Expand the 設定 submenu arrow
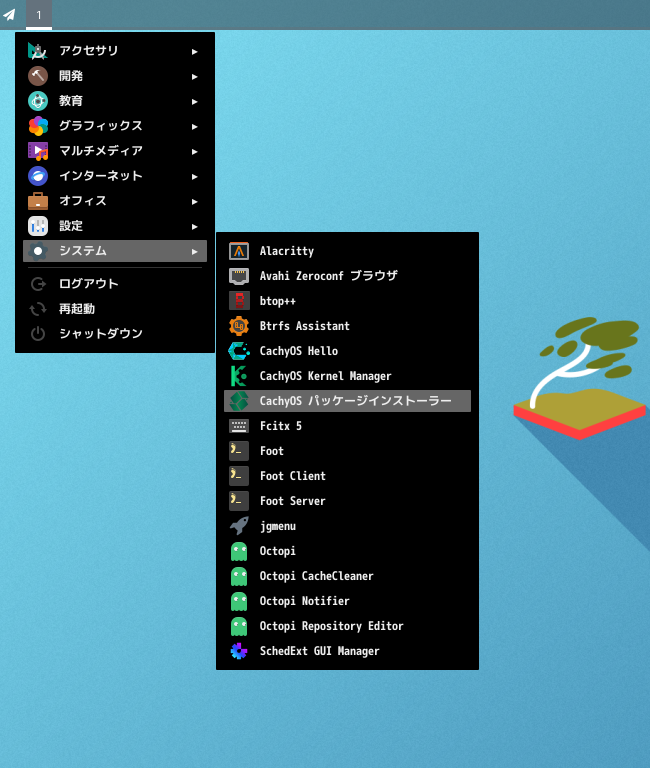Image resolution: width=650 pixels, height=768 pixels. coord(195,226)
